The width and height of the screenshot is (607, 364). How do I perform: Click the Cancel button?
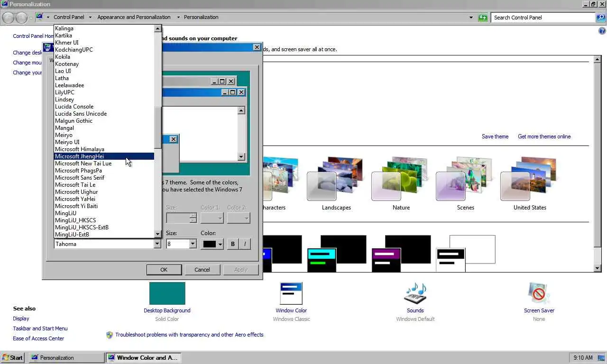(x=202, y=270)
